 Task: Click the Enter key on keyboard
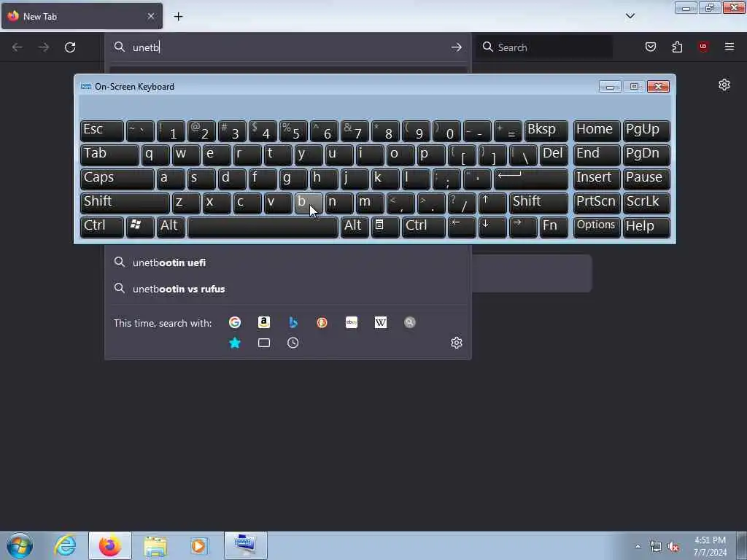click(x=531, y=179)
